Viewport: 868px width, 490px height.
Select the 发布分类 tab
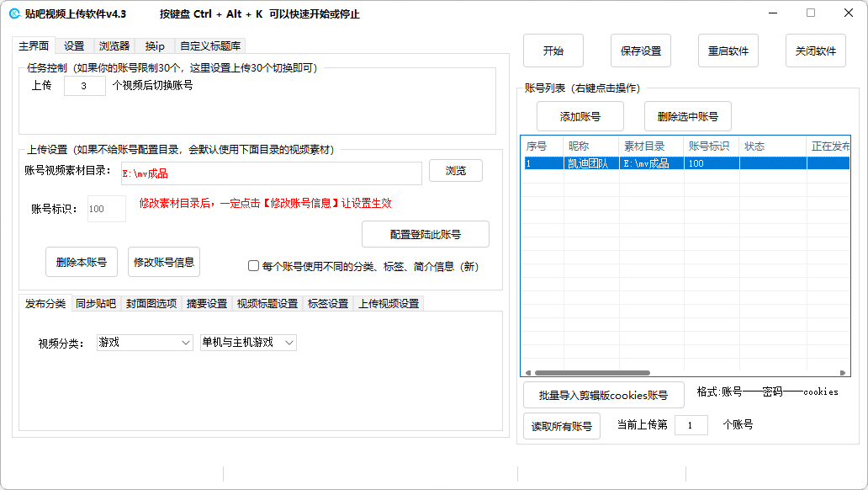(x=45, y=303)
